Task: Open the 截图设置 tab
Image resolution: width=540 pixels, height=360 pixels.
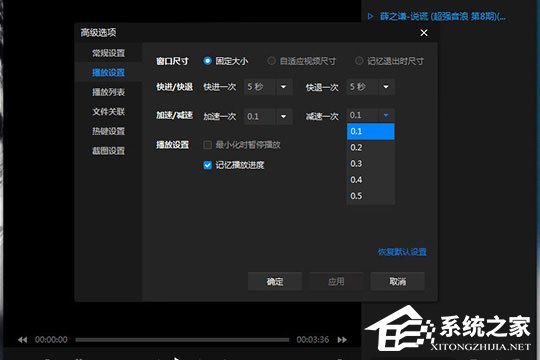Action: 108,151
